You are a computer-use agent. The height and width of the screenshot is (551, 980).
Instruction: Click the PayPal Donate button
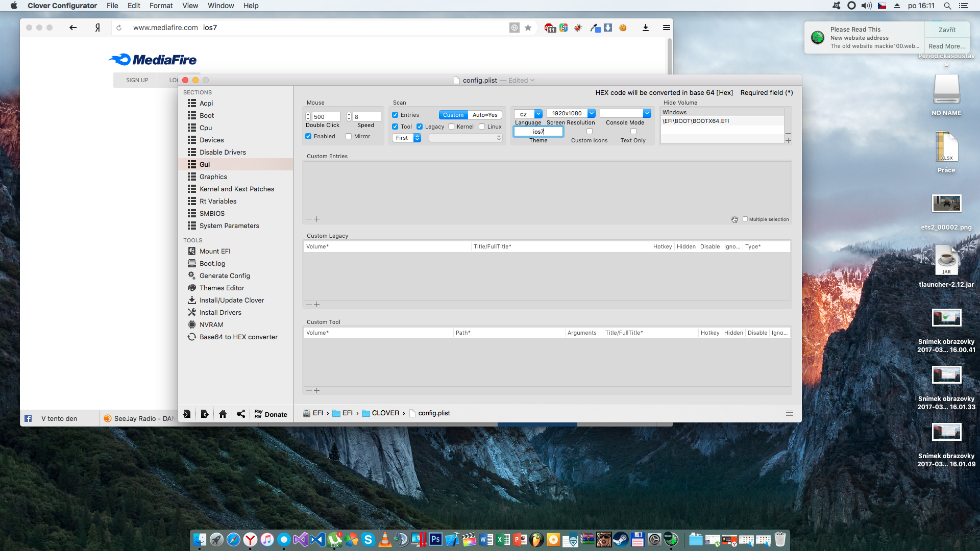(x=271, y=414)
